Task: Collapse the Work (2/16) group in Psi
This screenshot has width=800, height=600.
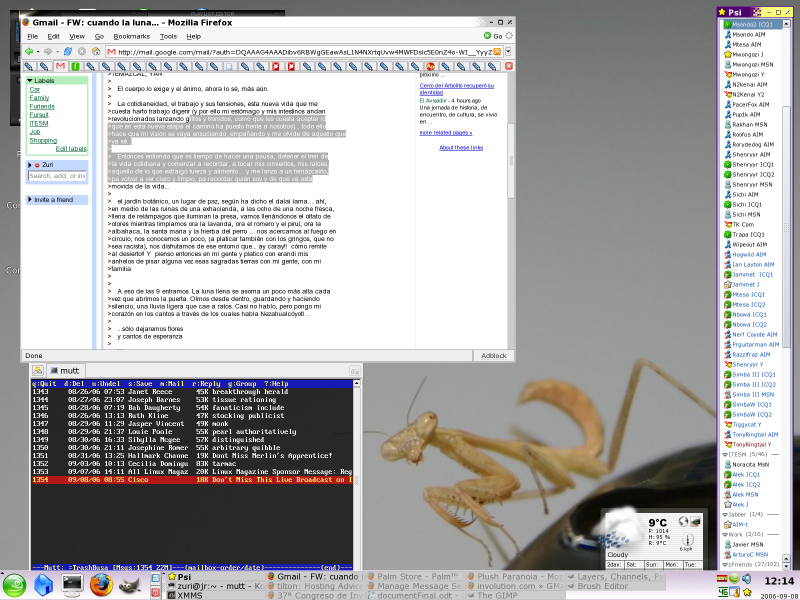Action: 725,535
